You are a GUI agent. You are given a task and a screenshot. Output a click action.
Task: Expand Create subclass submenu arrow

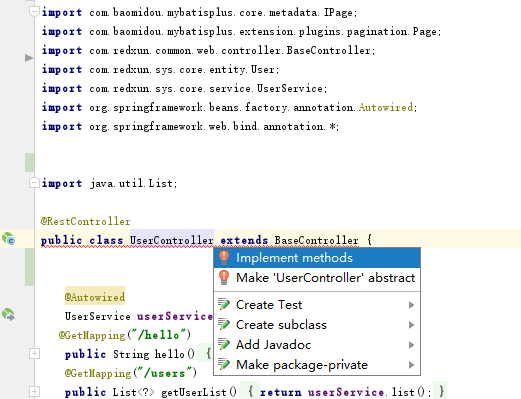tap(411, 325)
